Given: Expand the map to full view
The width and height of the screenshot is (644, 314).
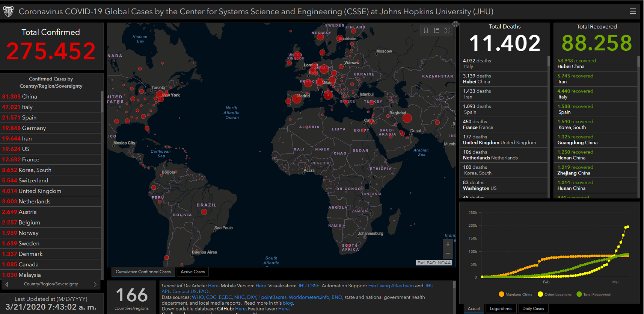Looking at the screenshot, I should (455, 24).
